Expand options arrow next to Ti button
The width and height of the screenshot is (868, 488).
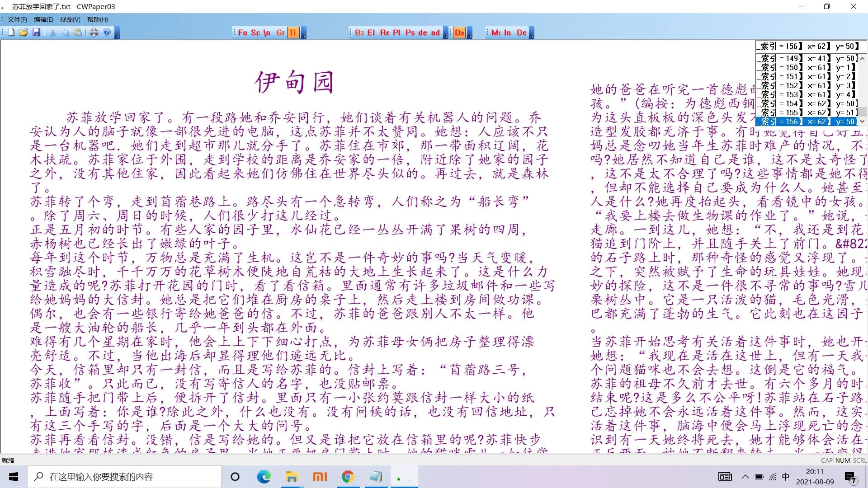[x=304, y=34]
